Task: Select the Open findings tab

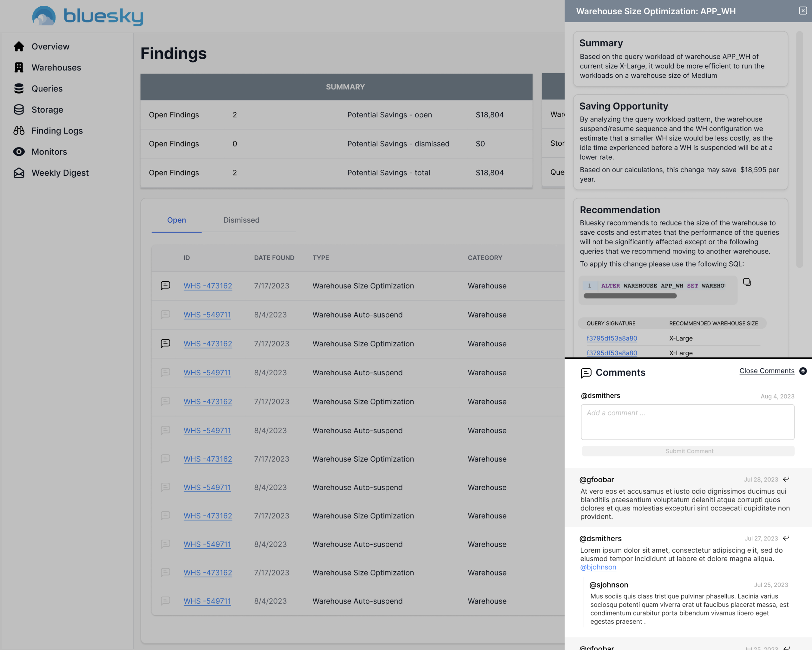Action: click(176, 220)
